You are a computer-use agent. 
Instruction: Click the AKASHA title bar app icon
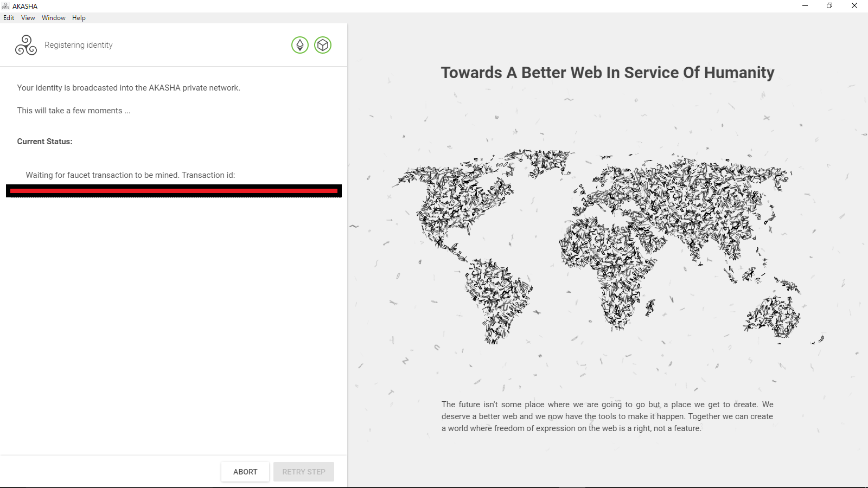pos(5,6)
